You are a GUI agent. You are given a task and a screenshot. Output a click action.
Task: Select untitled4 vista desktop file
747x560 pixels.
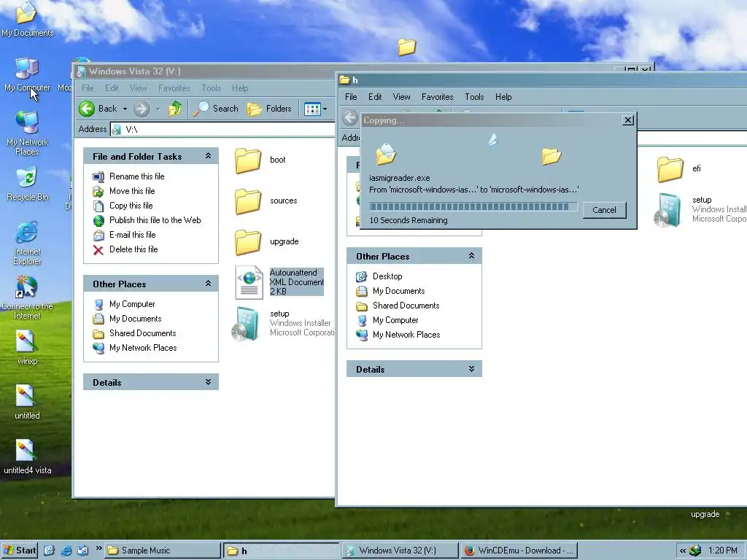[27, 457]
